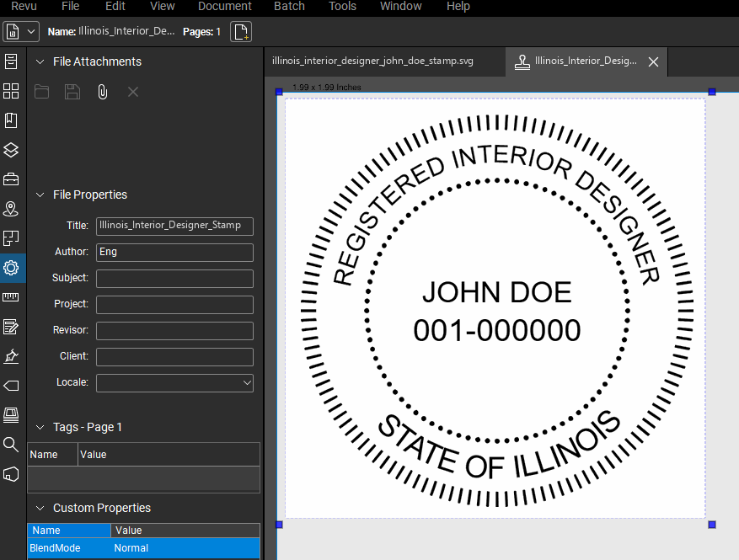Open the Search magnifier panel

(11, 444)
